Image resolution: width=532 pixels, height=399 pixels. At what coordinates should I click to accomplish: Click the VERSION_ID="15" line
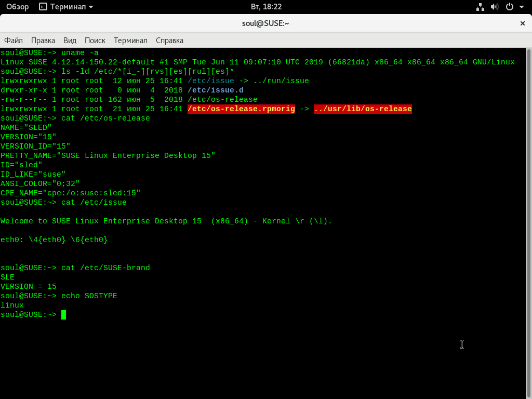pos(35,146)
